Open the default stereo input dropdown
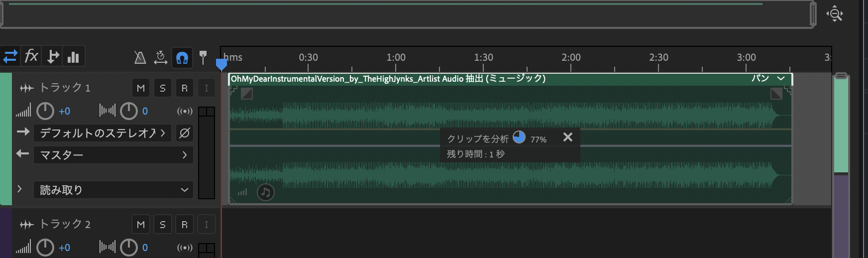 point(103,133)
